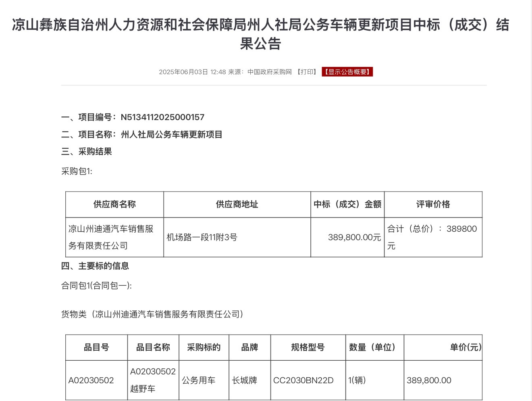Click the 【显示公告概要】 button
This screenshot has width=532, height=401.
347,72
